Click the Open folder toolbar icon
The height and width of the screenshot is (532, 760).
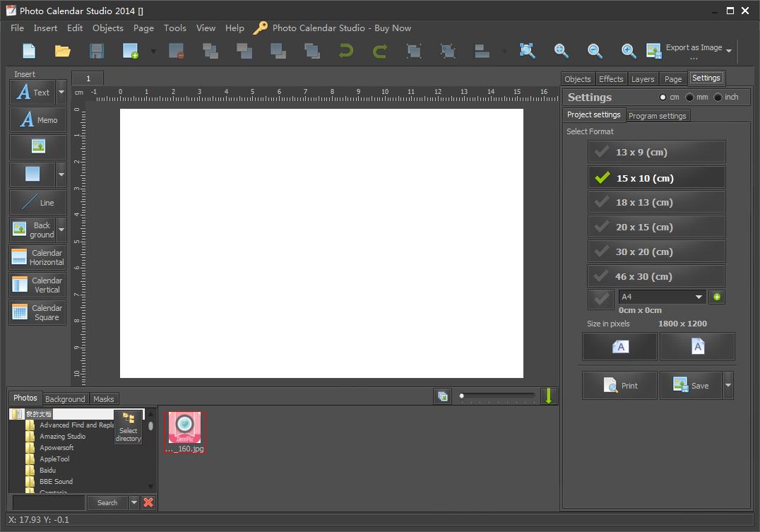coord(63,51)
